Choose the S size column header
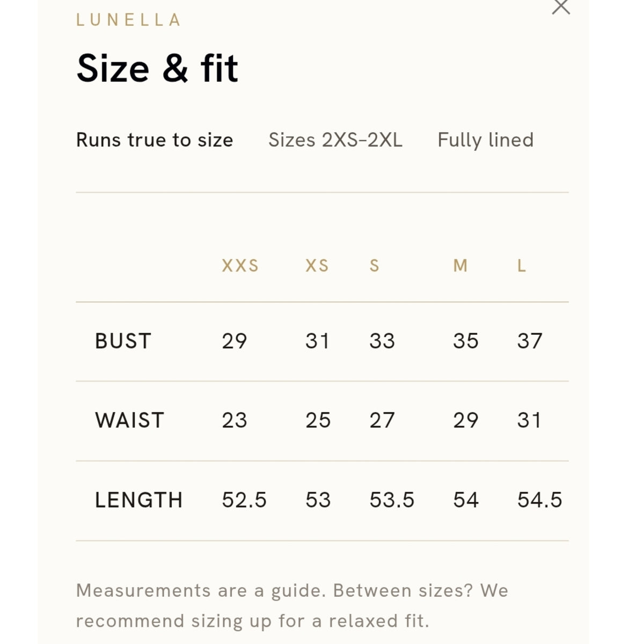 click(375, 266)
